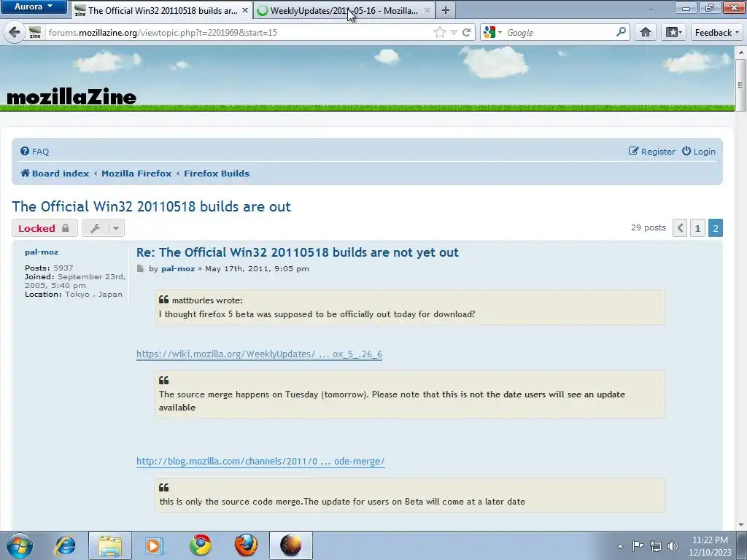Image resolution: width=747 pixels, height=560 pixels.
Task: Open the Feedback dropdown button
Action: tap(716, 32)
